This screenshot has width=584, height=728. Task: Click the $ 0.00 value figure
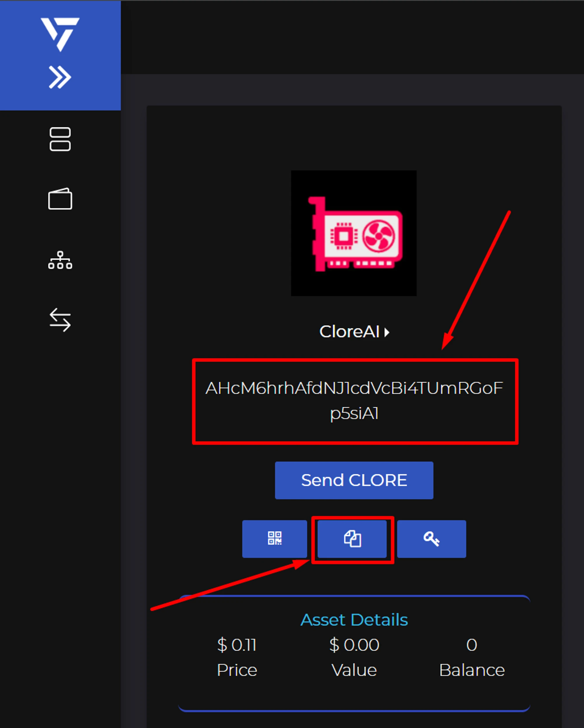click(x=354, y=645)
